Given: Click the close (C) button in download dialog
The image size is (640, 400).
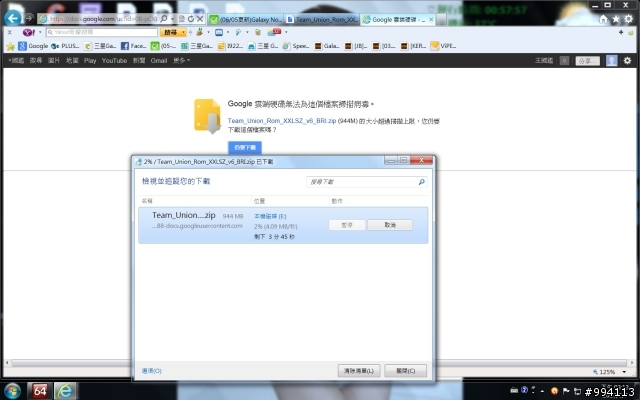Looking at the screenshot, I should (405, 371).
